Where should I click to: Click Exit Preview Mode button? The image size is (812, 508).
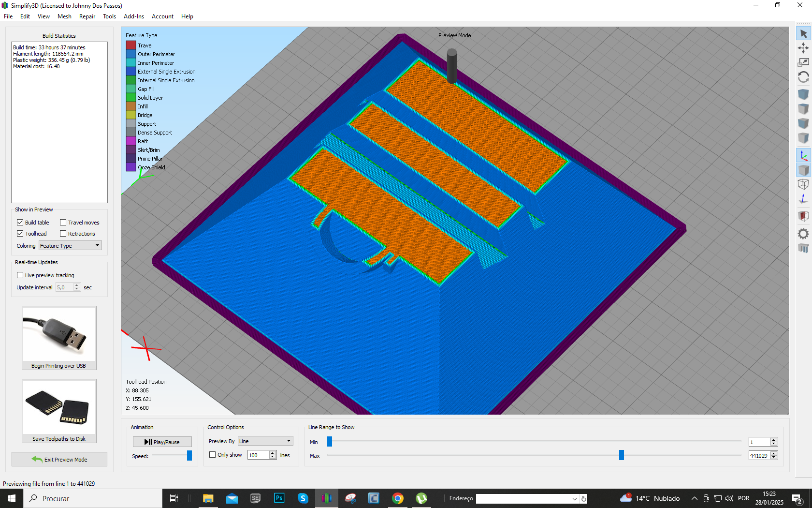pyautogui.click(x=59, y=459)
